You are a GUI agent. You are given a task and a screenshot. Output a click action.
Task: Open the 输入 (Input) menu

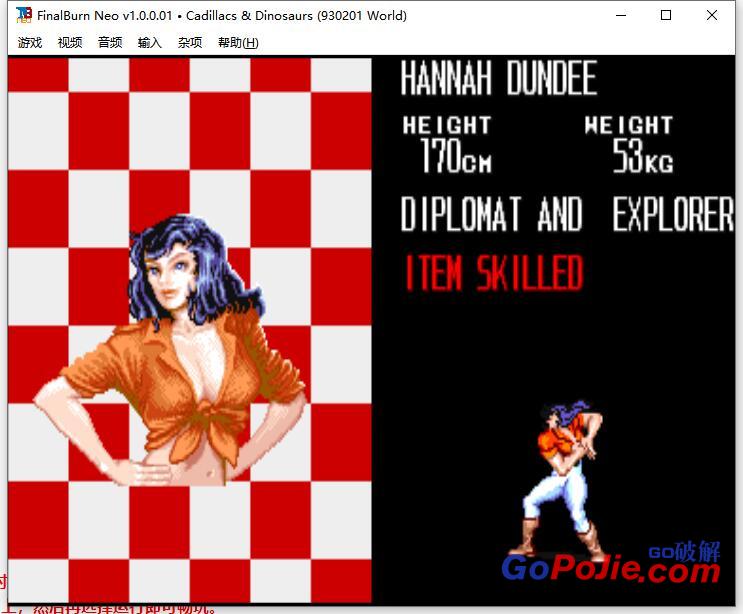(x=150, y=43)
